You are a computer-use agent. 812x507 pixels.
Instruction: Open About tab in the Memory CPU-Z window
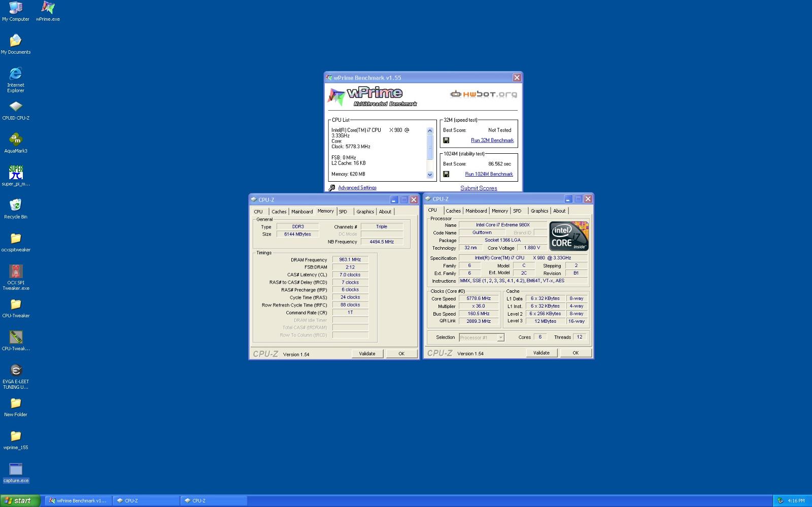pos(385,212)
